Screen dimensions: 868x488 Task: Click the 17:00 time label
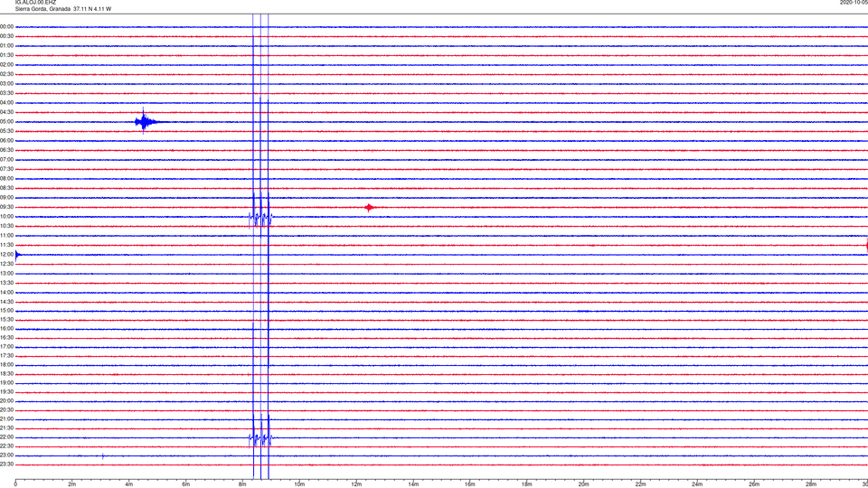coord(6,347)
